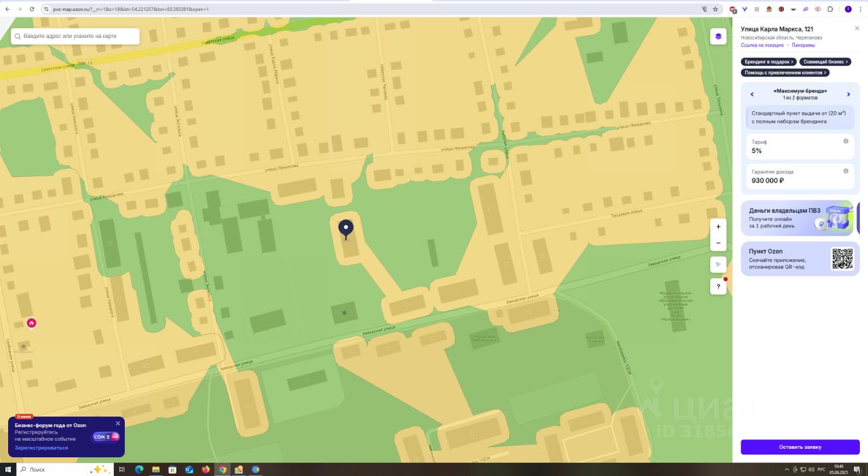Bookmark this page with the star icon

coord(715,9)
